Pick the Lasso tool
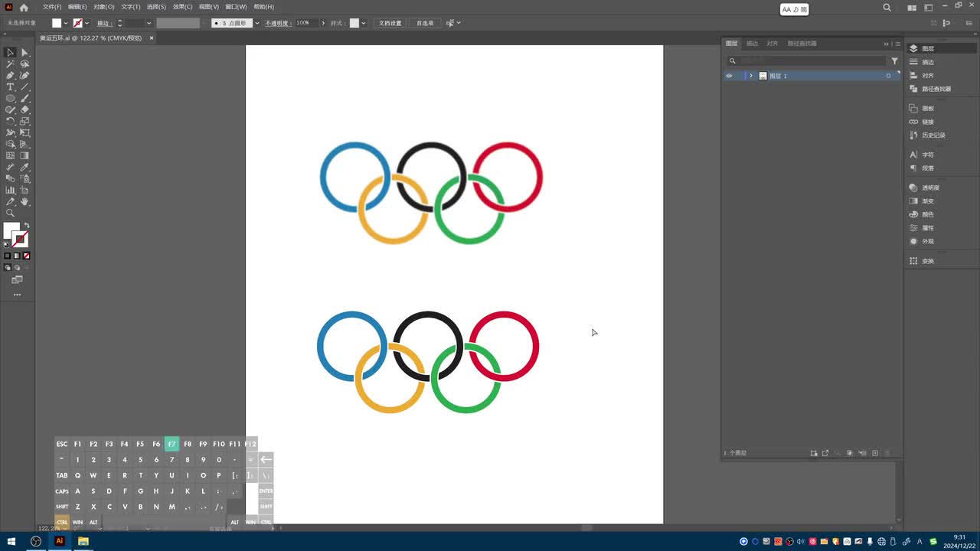Image resolution: width=980 pixels, height=551 pixels. point(24,64)
